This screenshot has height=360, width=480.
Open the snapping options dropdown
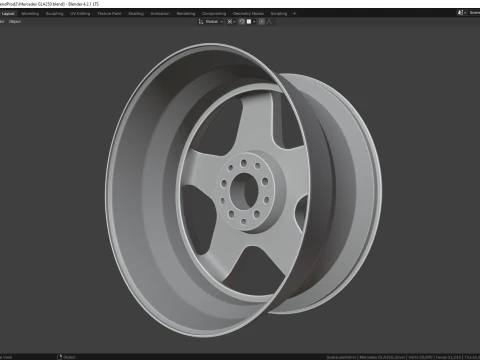[251, 22]
